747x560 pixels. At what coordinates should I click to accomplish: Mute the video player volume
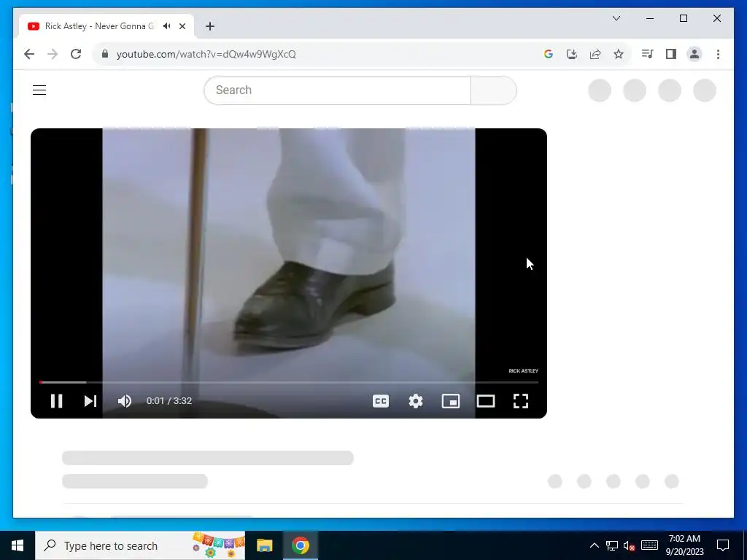(x=125, y=401)
